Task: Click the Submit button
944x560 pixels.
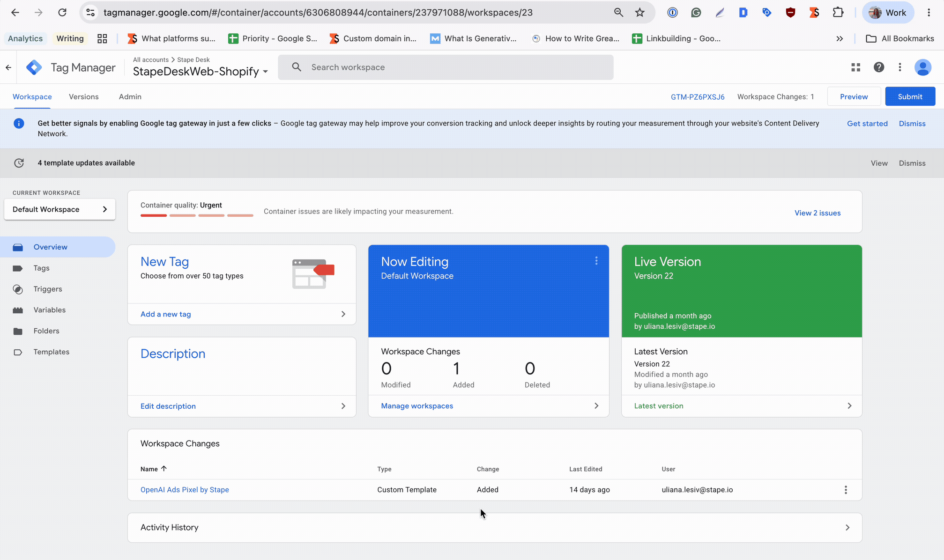Action: click(910, 96)
